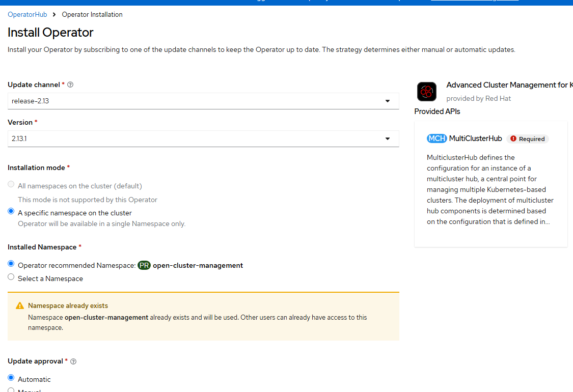The width and height of the screenshot is (573, 392).
Task: Click the Update channel help icon
Action: pyautogui.click(x=70, y=85)
